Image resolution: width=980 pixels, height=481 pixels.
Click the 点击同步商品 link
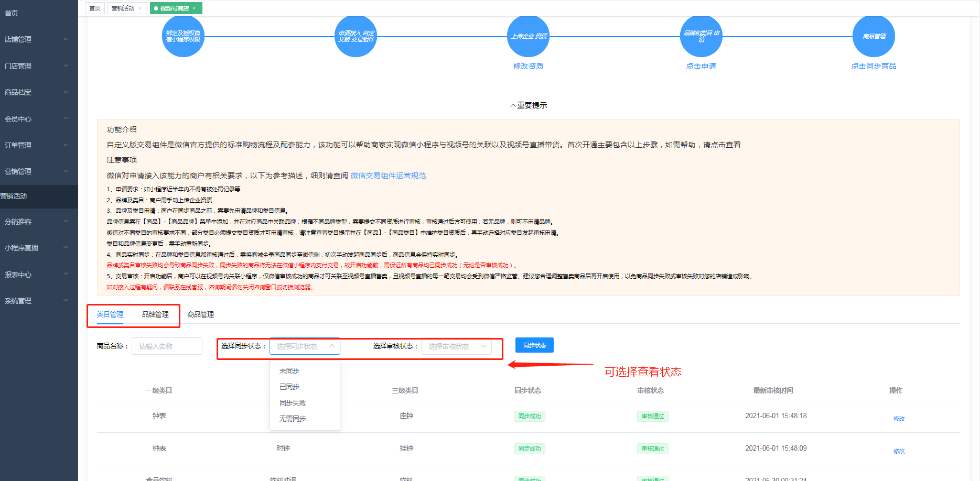(x=874, y=66)
